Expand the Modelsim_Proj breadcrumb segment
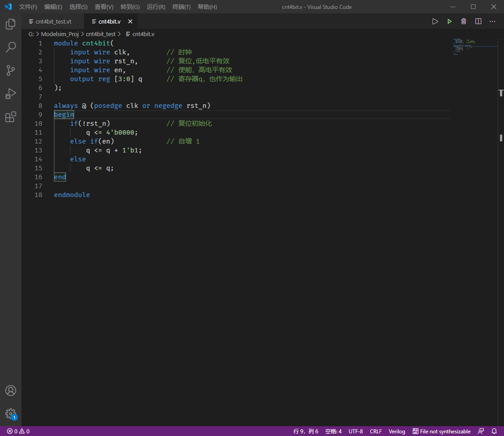The height and width of the screenshot is (436, 504). pos(60,34)
